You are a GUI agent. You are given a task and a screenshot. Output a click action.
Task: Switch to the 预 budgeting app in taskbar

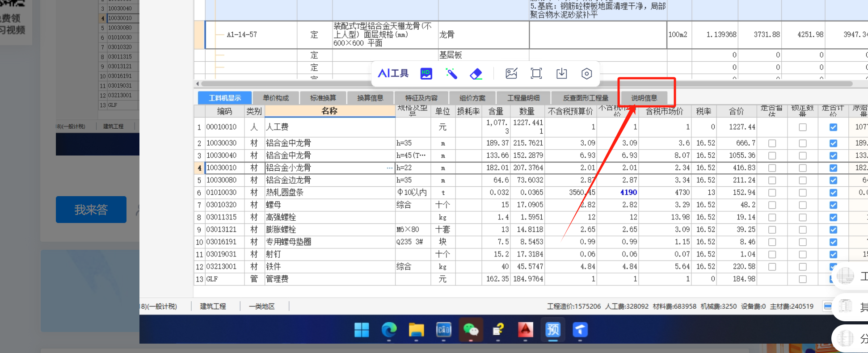coord(553,330)
